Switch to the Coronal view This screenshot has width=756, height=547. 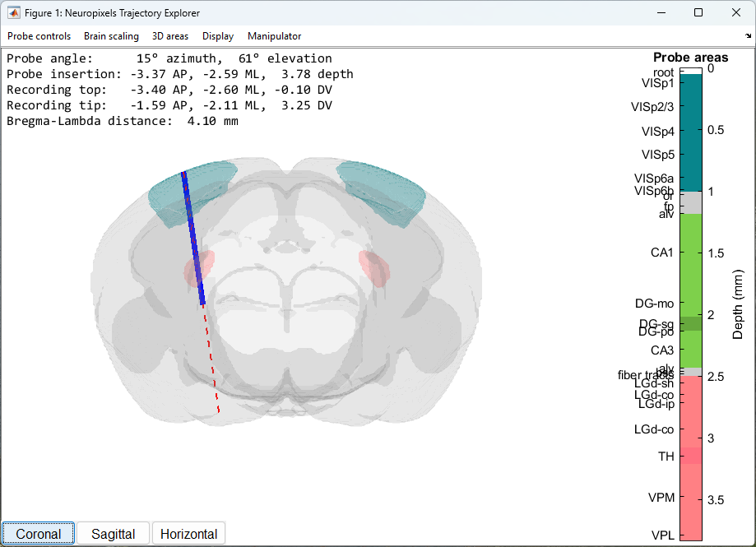click(x=39, y=534)
